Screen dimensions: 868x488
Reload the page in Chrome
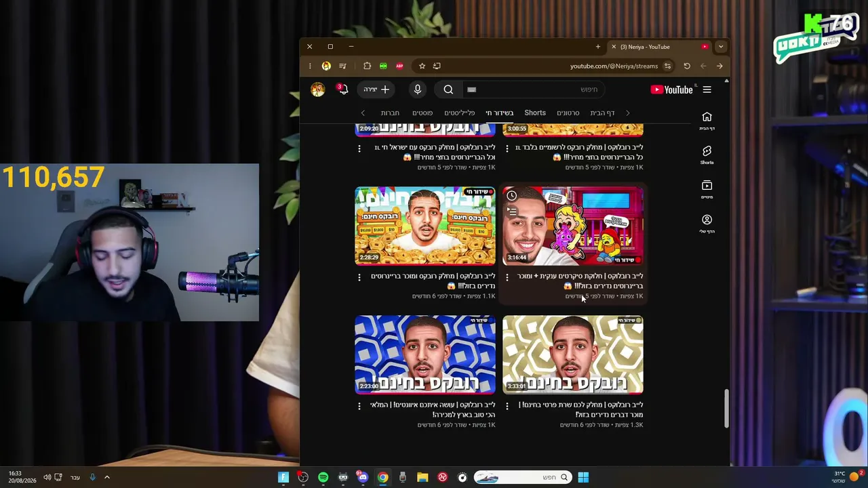(687, 66)
